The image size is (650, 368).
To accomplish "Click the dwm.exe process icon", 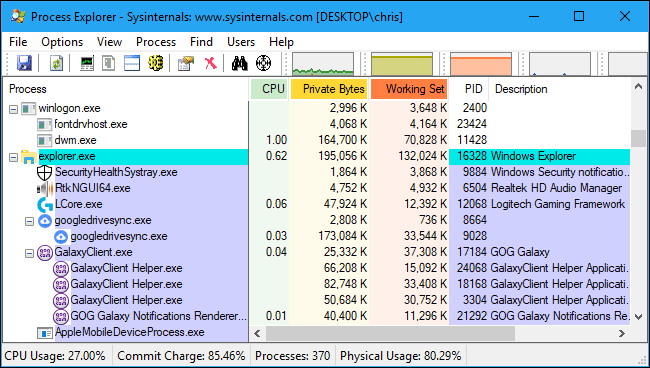I will coord(44,140).
